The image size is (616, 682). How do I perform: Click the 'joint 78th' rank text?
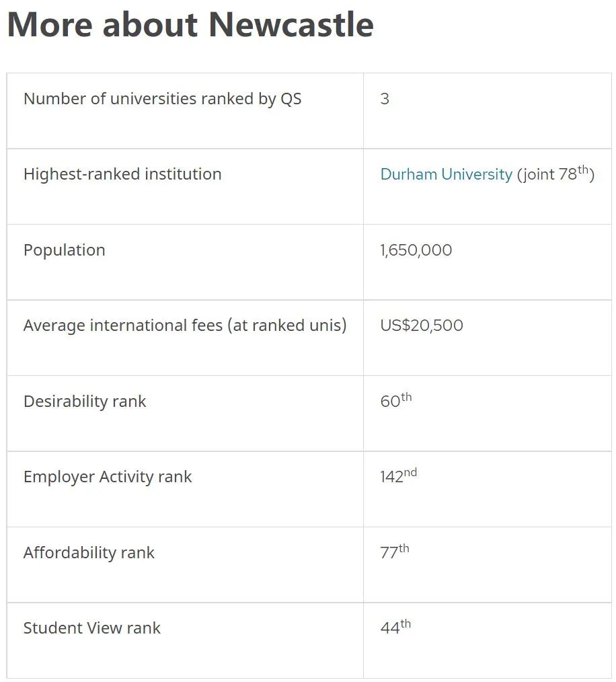(x=555, y=174)
